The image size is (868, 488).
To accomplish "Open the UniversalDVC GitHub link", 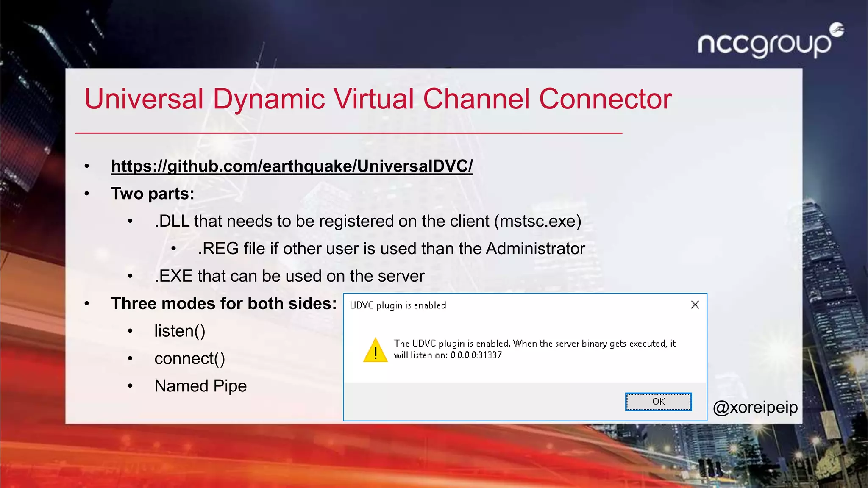I will (x=292, y=166).
